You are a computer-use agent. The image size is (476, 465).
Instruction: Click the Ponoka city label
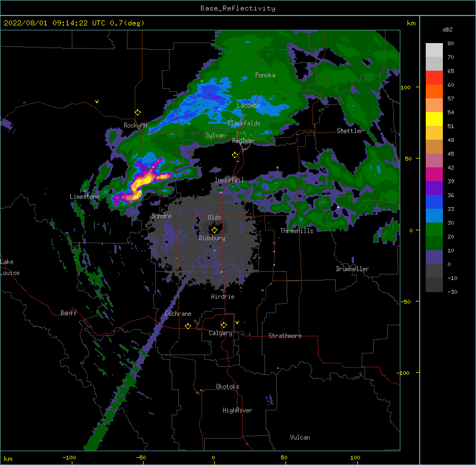pyautogui.click(x=265, y=75)
